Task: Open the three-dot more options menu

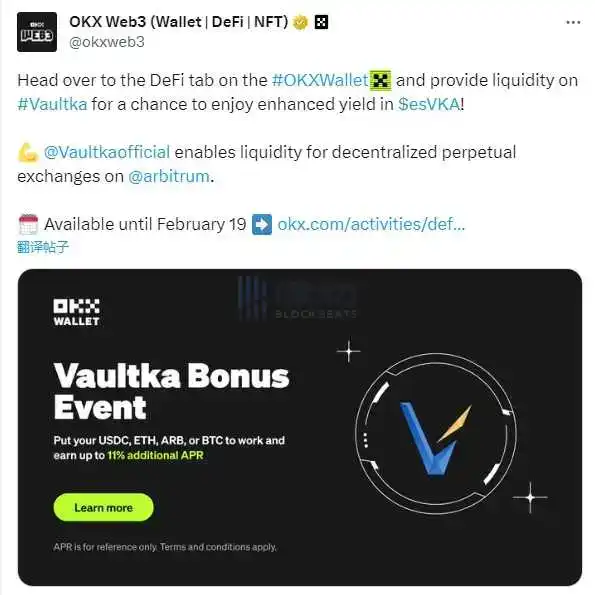Action: point(573,23)
